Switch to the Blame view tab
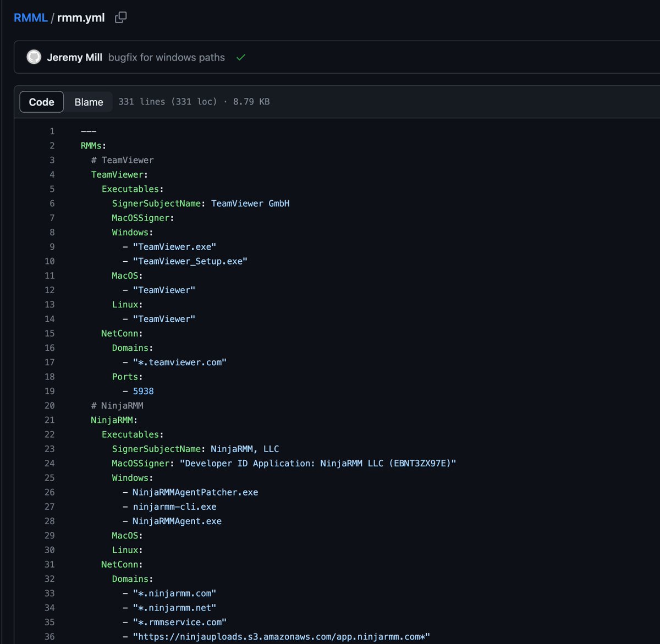Image resolution: width=660 pixels, height=644 pixels. [x=89, y=102]
